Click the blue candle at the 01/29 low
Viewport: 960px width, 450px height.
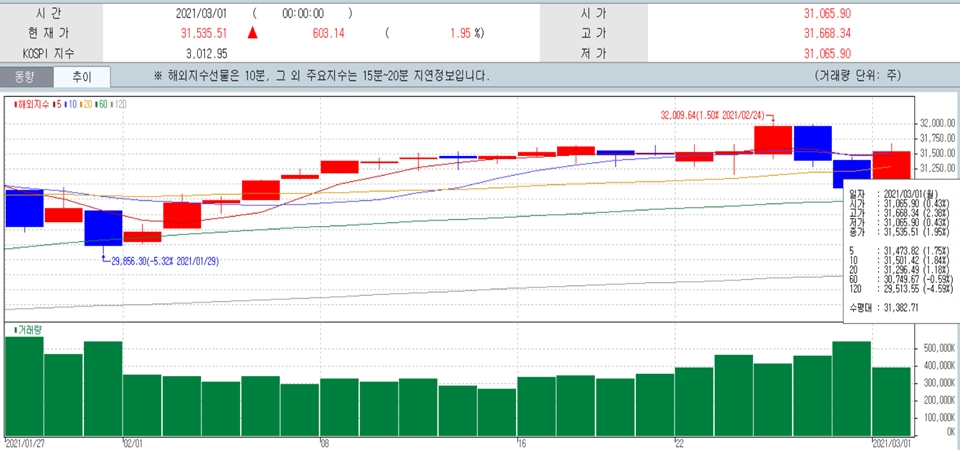[x=103, y=228]
